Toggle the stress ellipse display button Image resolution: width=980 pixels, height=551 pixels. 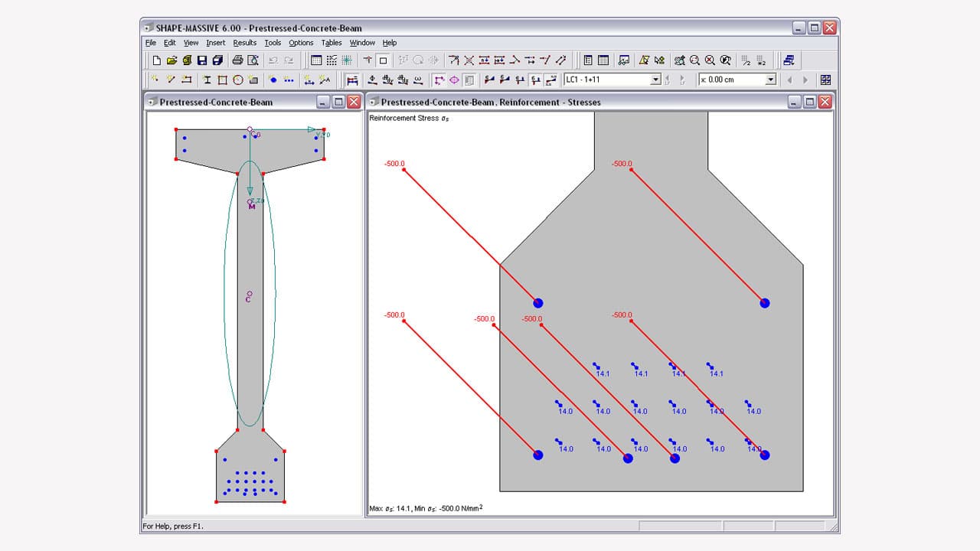pyautogui.click(x=454, y=80)
